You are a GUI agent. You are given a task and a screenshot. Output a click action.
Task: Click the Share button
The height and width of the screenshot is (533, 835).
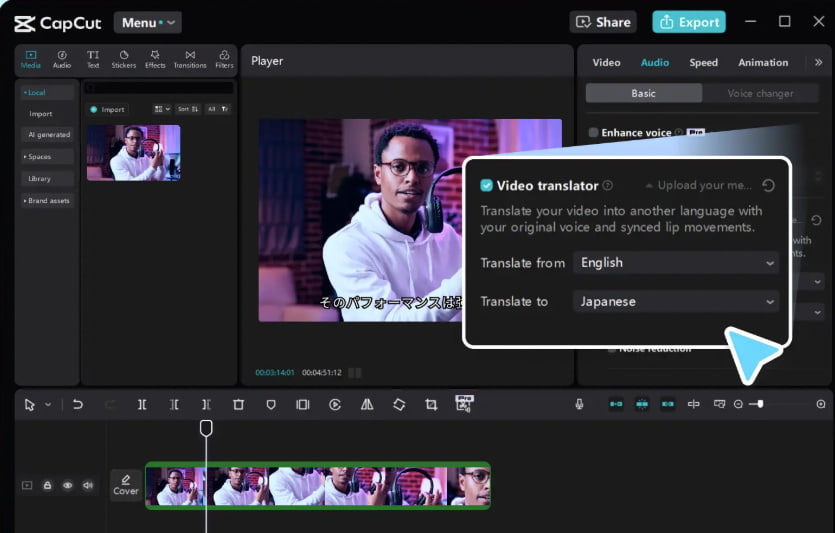[x=604, y=22]
